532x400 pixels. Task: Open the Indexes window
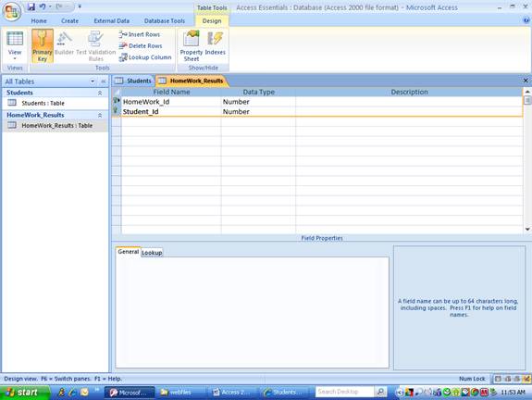coord(215,44)
